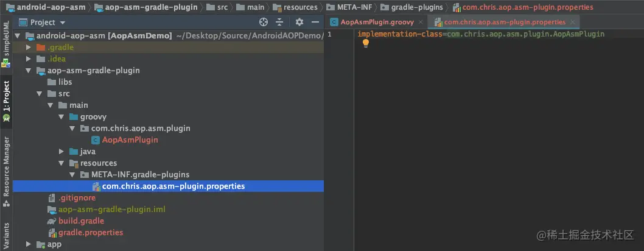Click the resources folder icon

74,163
